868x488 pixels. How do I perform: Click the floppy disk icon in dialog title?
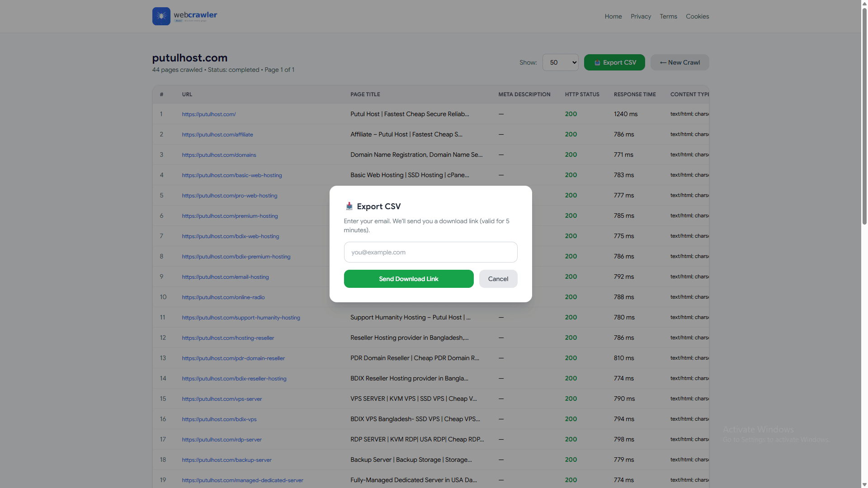pyautogui.click(x=349, y=206)
